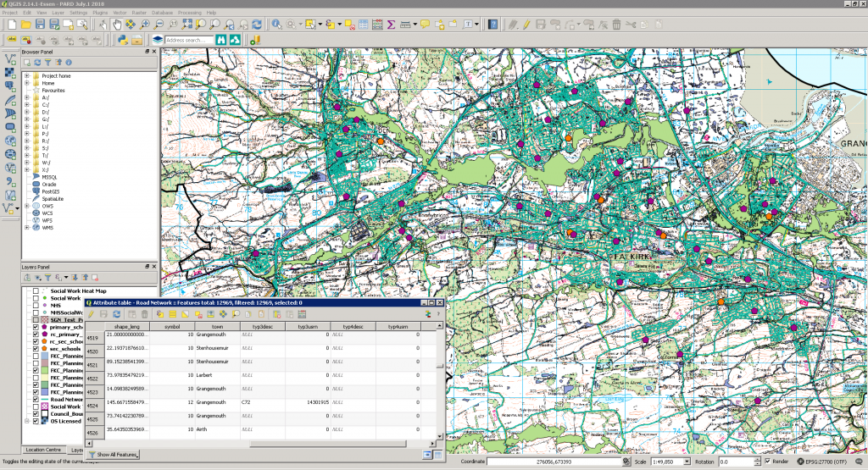Click the Statistical Summary sigma icon

392,25
